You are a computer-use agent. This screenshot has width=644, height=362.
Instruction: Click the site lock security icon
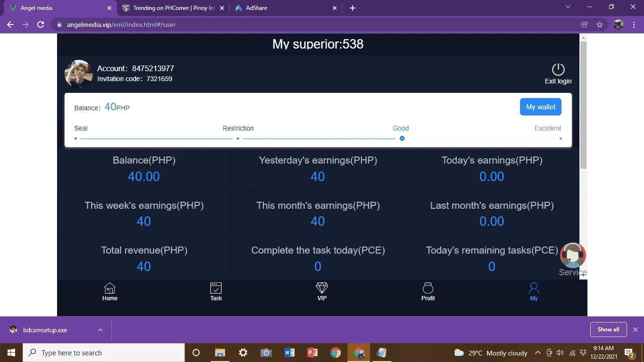(59, 25)
